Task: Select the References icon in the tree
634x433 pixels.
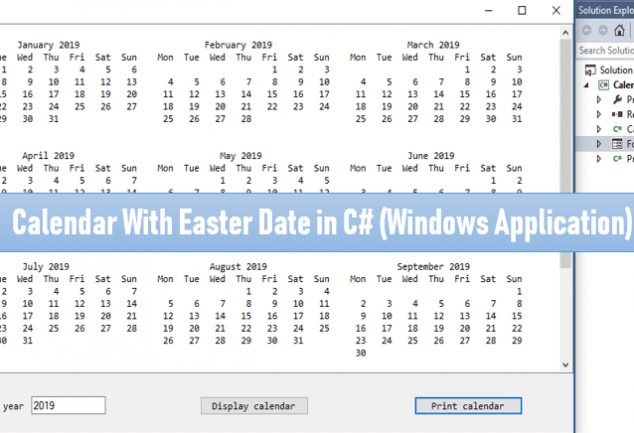Action: (617, 114)
